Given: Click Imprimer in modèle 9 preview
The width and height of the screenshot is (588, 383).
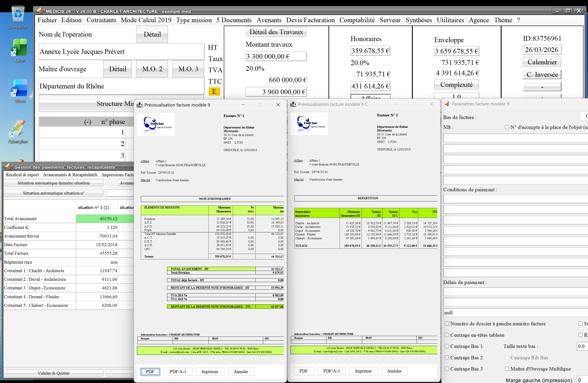Looking at the screenshot, I should coord(210,371).
